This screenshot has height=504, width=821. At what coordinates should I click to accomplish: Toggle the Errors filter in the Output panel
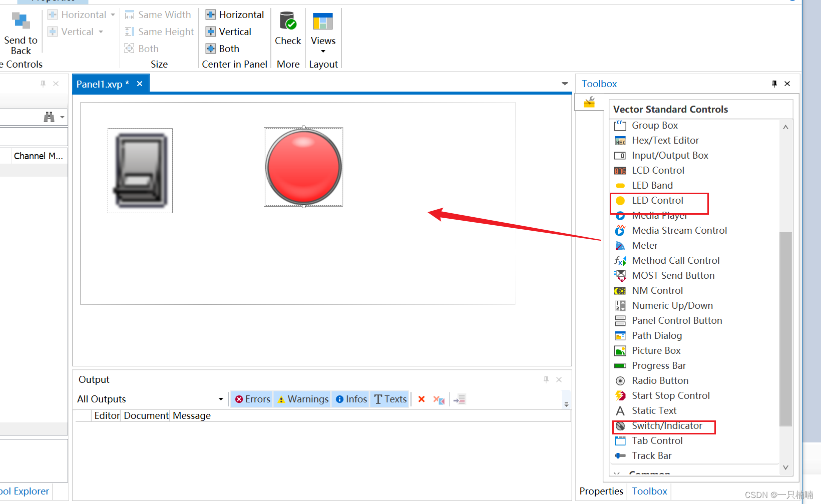[252, 399]
